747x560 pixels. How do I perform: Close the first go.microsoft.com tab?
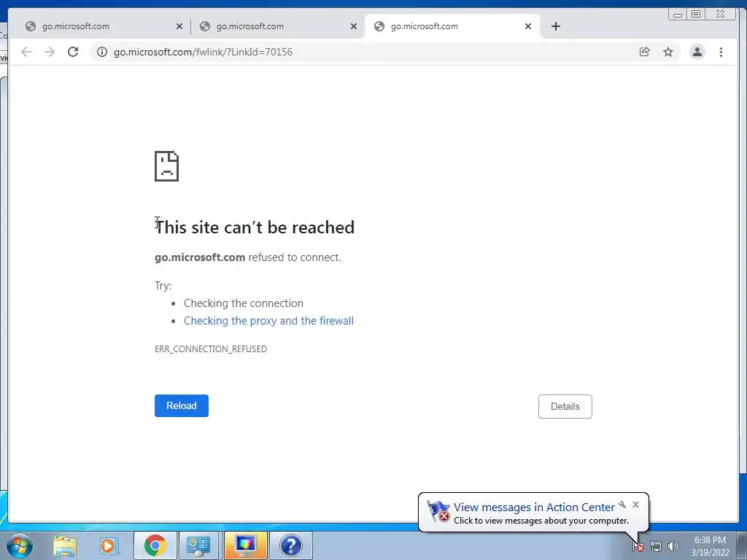point(179,26)
